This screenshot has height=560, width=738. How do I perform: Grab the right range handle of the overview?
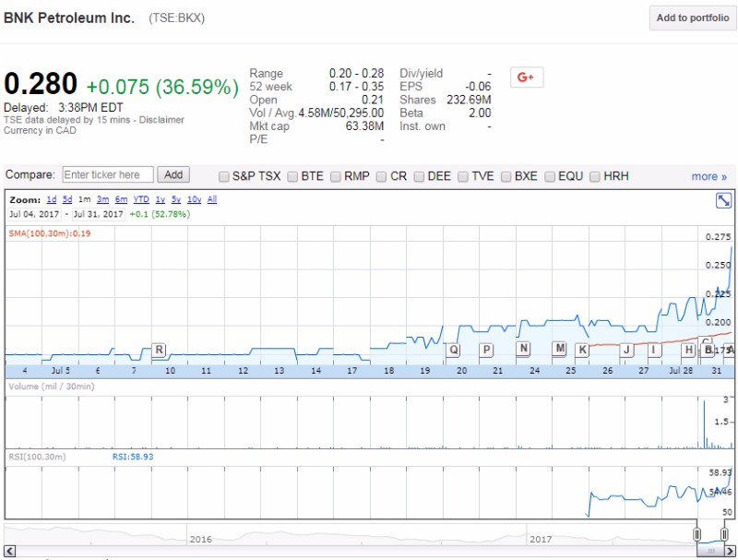pos(724,534)
